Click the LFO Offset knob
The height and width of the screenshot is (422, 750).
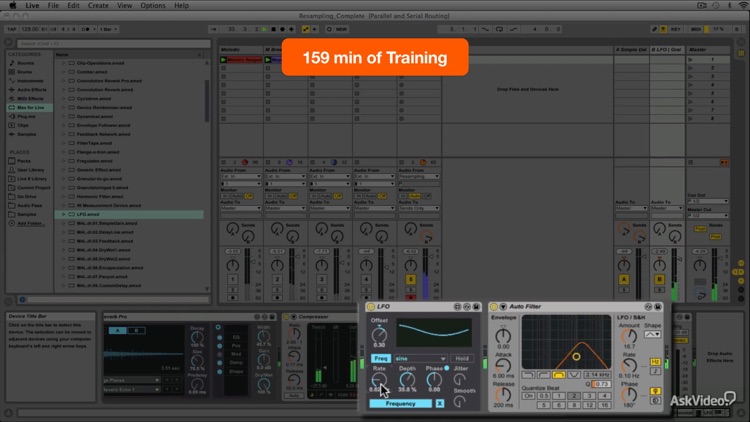[x=379, y=334]
